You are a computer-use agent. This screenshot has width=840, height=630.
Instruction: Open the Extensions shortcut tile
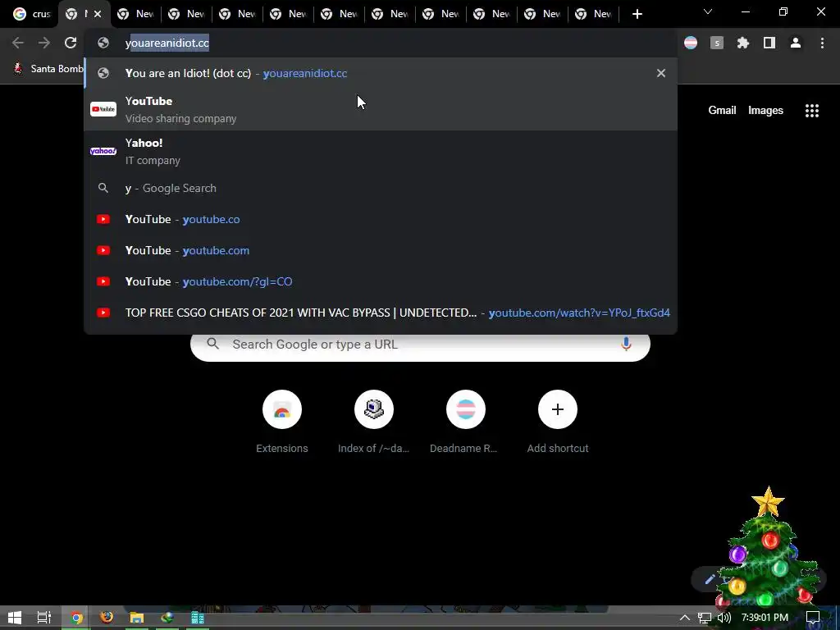[x=282, y=422]
